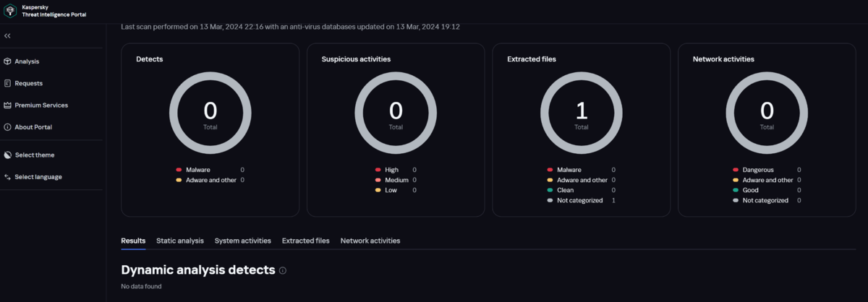Click "High" label in Suspicious activities
This screenshot has width=868, height=302.
tap(391, 170)
